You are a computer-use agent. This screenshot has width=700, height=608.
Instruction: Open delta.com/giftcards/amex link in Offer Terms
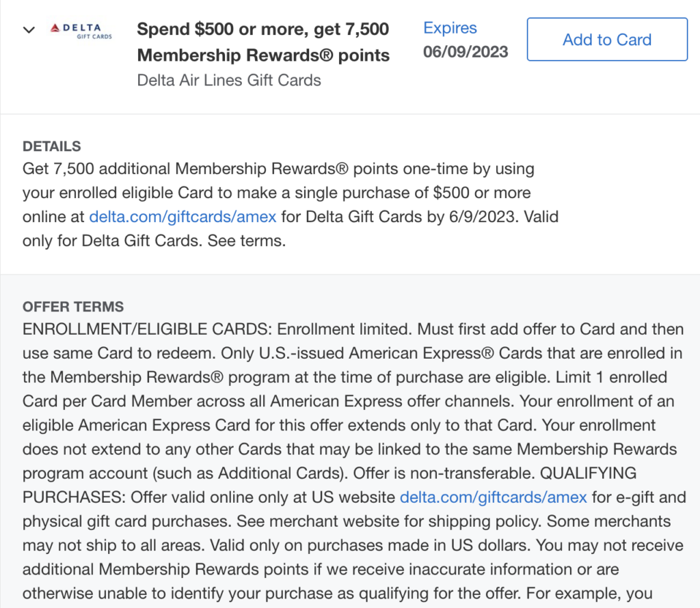click(x=494, y=497)
